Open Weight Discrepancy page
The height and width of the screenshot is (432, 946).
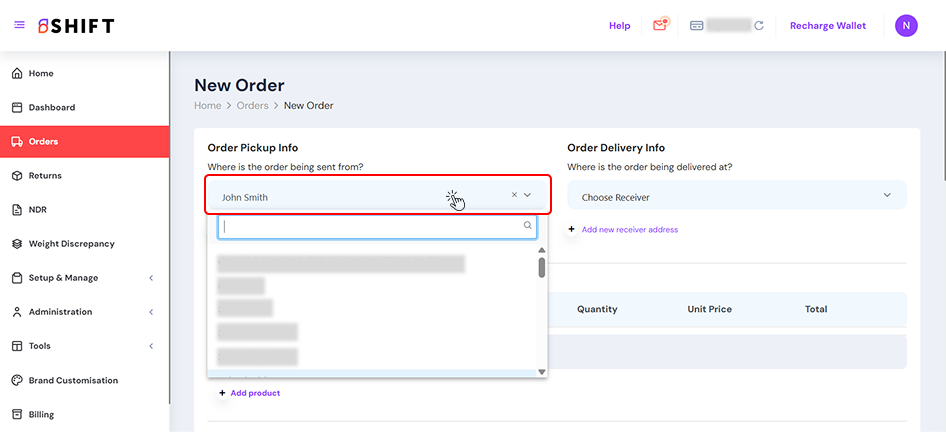71,244
